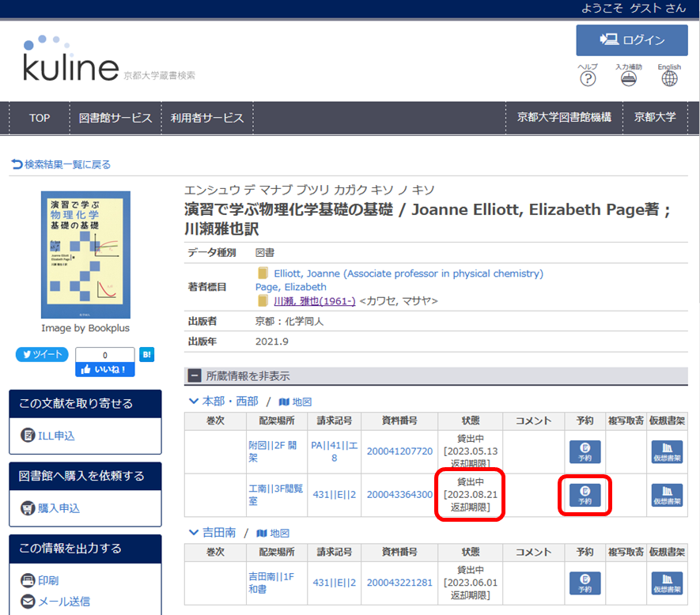
Task: Open the input assistance keyboard icon
Action: tap(628, 78)
